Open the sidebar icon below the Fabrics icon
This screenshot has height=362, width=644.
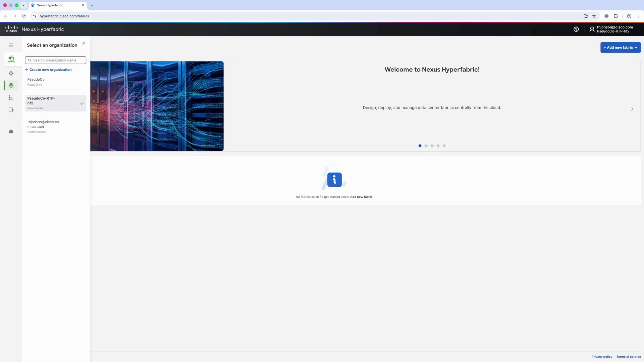(x=11, y=98)
